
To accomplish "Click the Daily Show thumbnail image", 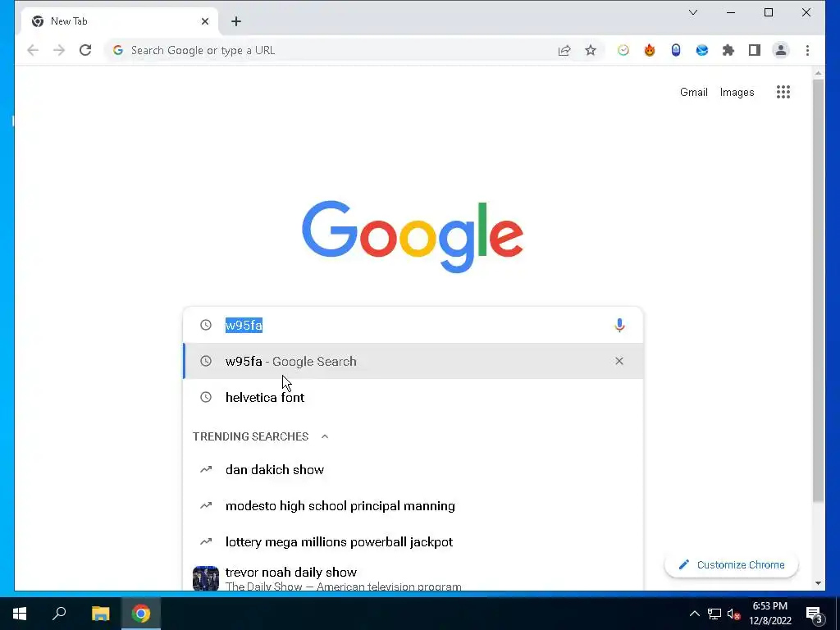I will (x=206, y=578).
